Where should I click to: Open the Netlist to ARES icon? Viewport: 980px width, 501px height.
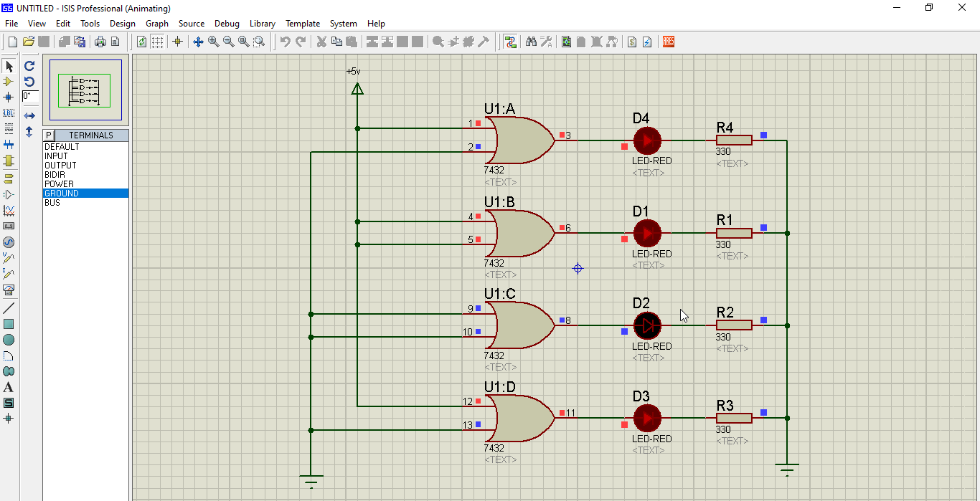pos(668,42)
